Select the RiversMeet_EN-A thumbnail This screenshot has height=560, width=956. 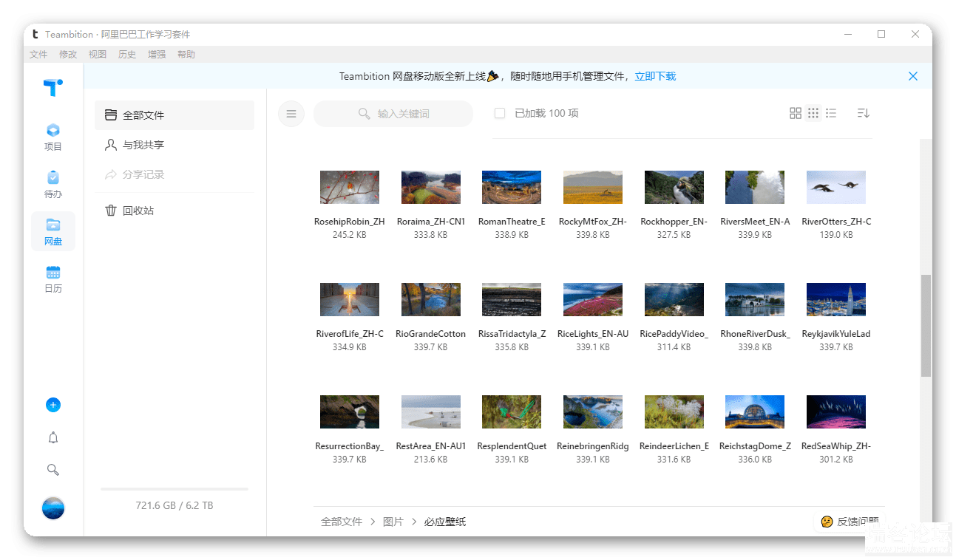pyautogui.click(x=755, y=187)
